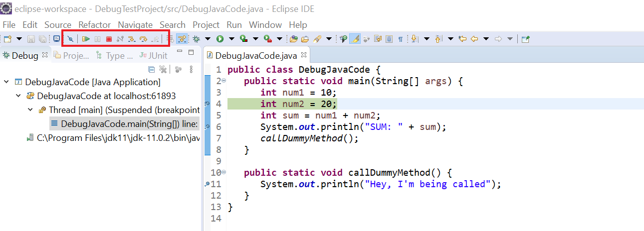
Task: Open the Run launch dropdown arrow
Action: (x=231, y=38)
